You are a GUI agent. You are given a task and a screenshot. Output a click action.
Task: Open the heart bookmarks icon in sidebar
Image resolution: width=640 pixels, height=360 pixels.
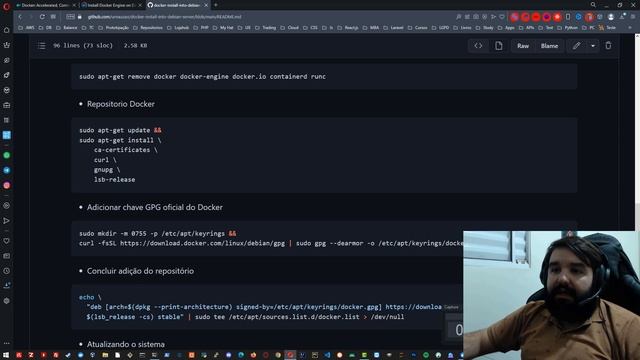click(x=7, y=241)
